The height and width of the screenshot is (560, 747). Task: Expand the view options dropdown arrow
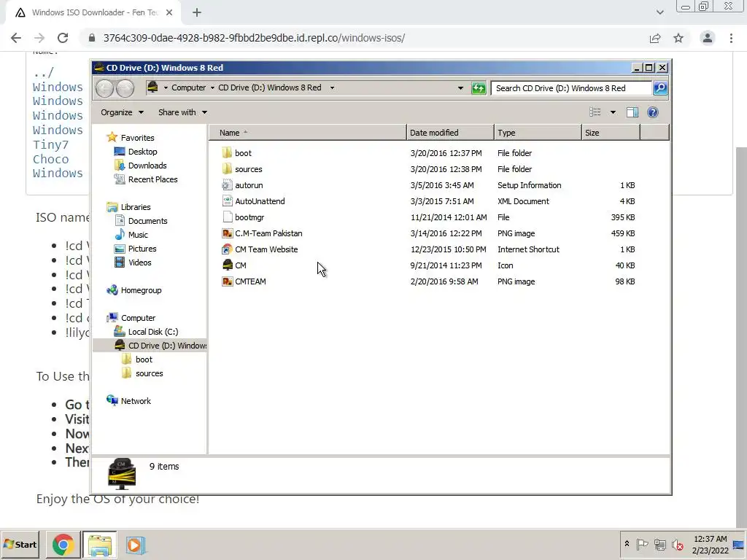pos(613,112)
